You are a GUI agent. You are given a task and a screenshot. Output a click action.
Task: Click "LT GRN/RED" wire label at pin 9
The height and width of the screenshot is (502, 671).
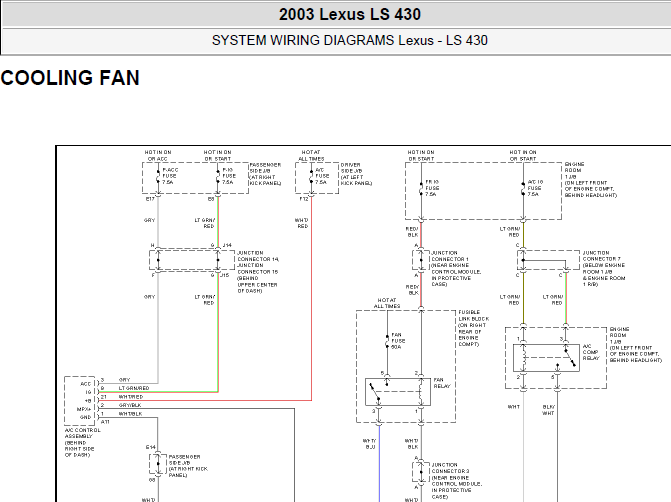(x=134, y=388)
